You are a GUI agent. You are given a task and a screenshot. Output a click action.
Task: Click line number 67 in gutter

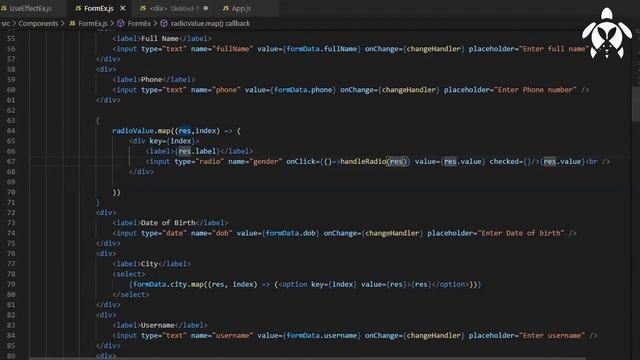11,162
